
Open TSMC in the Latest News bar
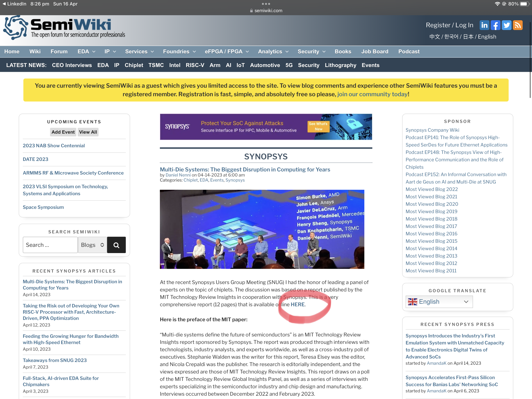pyautogui.click(x=156, y=65)
